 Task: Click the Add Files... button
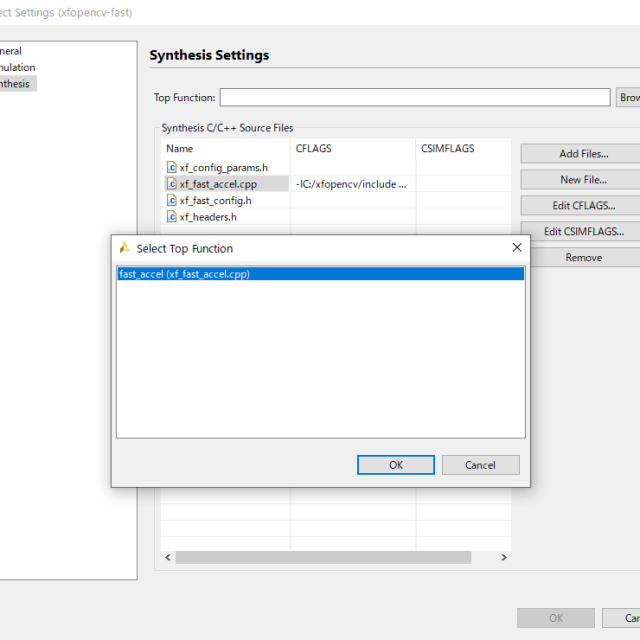click(x=583, y=154)
